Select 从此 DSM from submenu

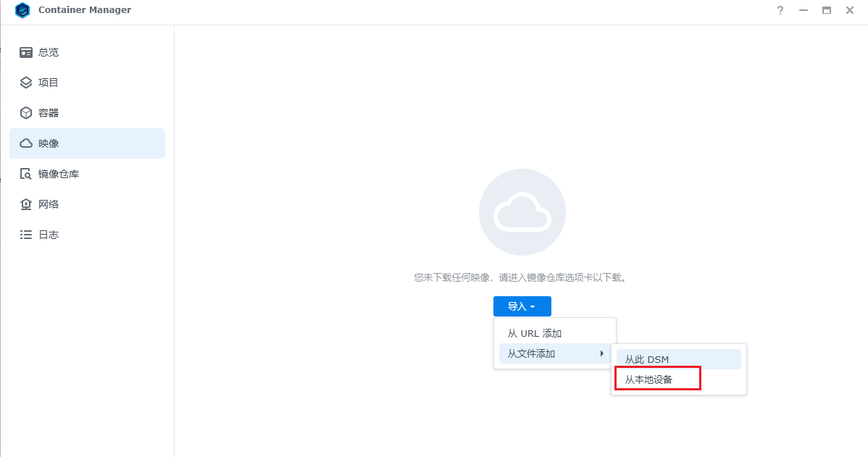pyautogui.click(x=647, y=359)
